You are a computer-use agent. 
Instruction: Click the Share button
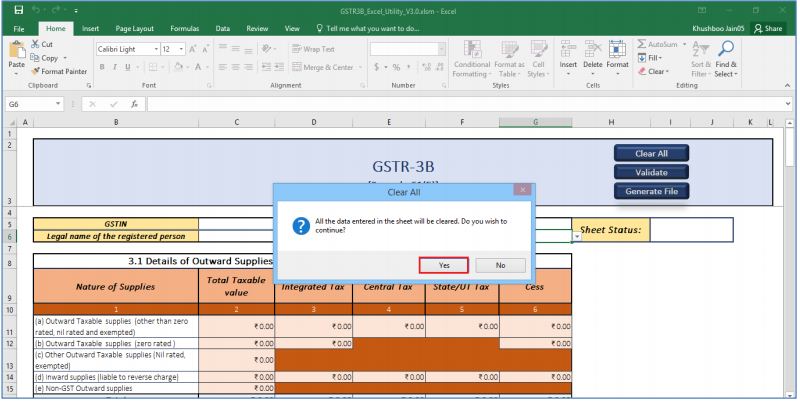tap(768, 29)
